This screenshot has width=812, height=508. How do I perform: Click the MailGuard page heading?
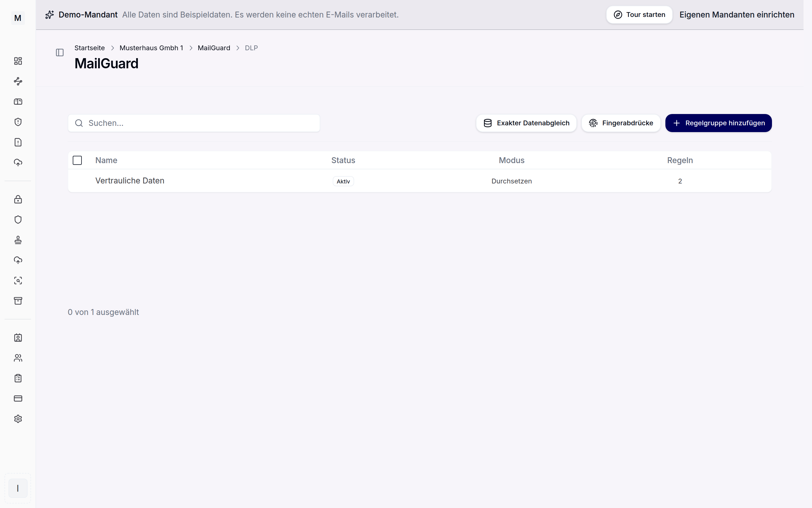point(106,63)
